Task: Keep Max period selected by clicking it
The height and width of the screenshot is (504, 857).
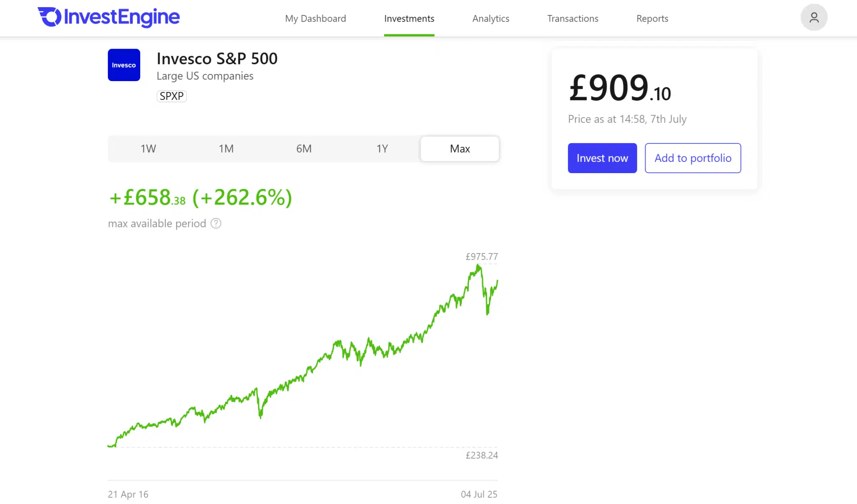Action: [x=459, y=148]
